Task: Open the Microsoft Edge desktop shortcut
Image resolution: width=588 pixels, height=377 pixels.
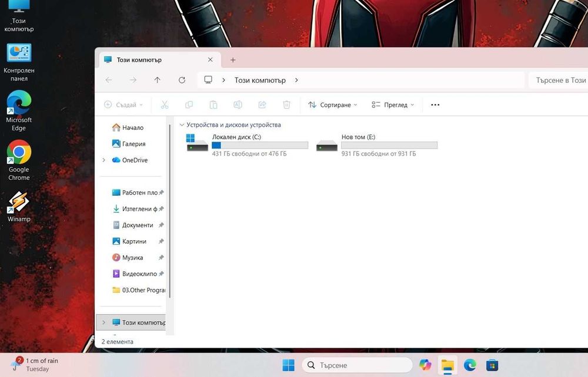Action: pyautogui.click(x=19, y=111)
